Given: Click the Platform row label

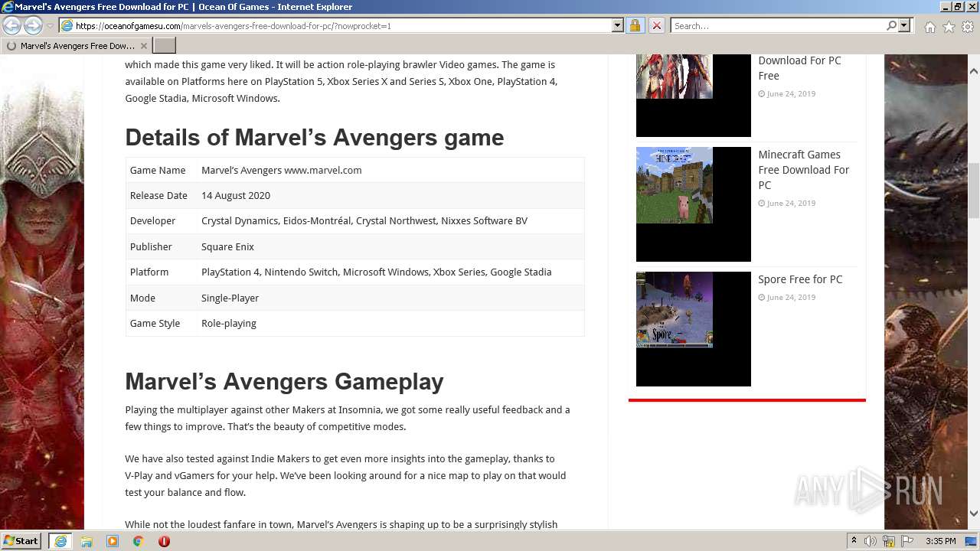Looking at the screenshot, I should point(149,272).
